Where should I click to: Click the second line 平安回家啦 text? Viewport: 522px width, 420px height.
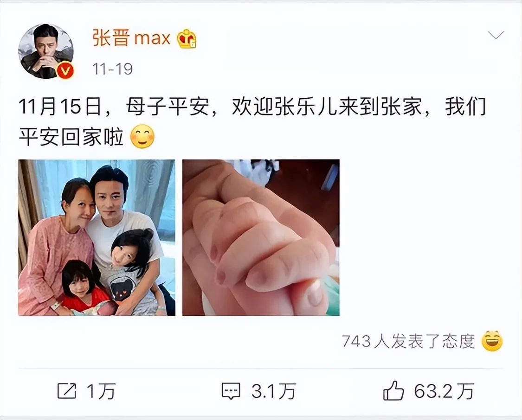click(71, 137)
